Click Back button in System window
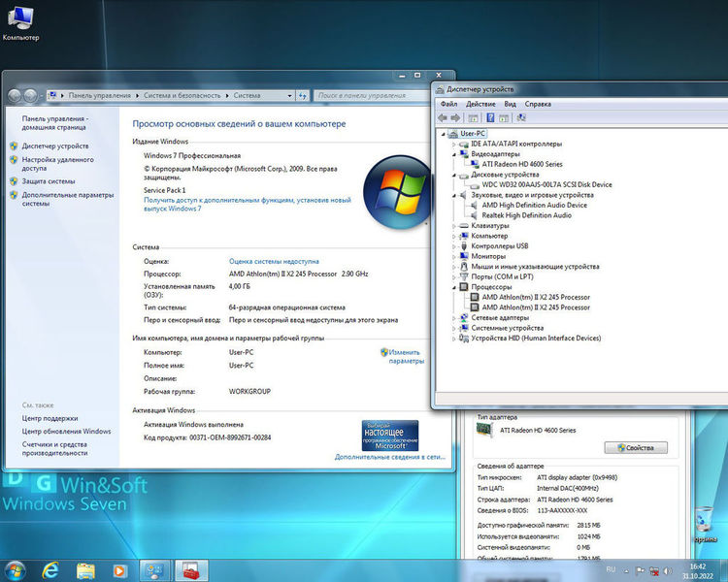The image size is (728, 582). point(15,96)
